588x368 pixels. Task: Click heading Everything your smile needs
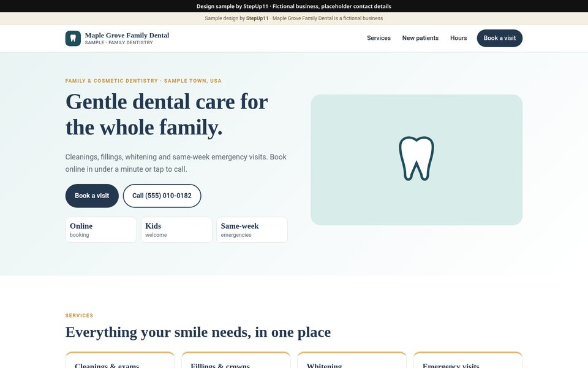coord(198,332)
